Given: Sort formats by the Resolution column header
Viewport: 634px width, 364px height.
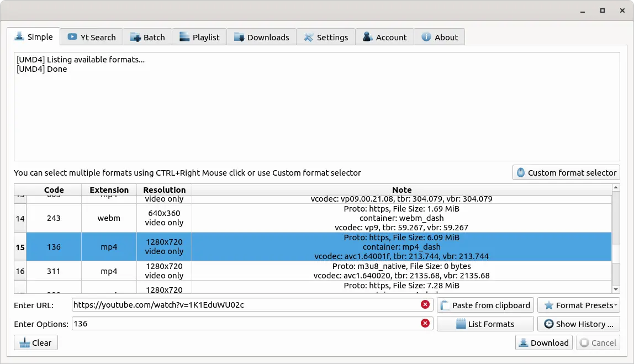Looking at the screenshot, I should pos(164,189).
